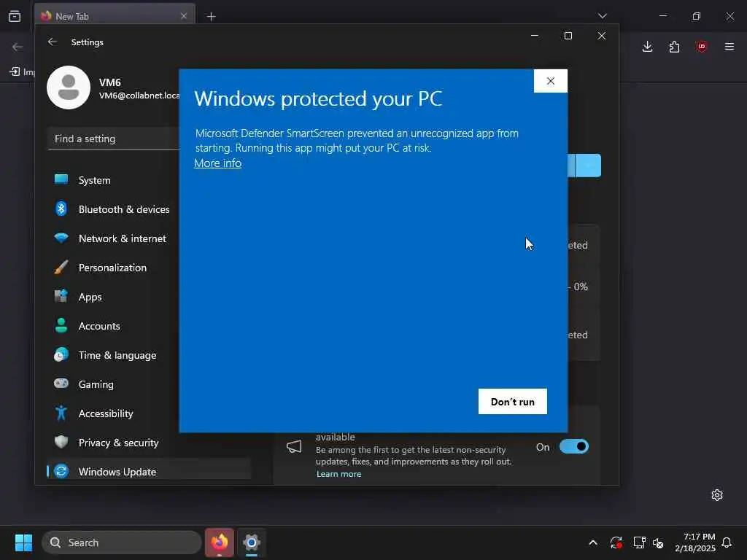Viewport: 747px width, 560px height.
Task: Maximize the Settings window
Action: [568, 36]
